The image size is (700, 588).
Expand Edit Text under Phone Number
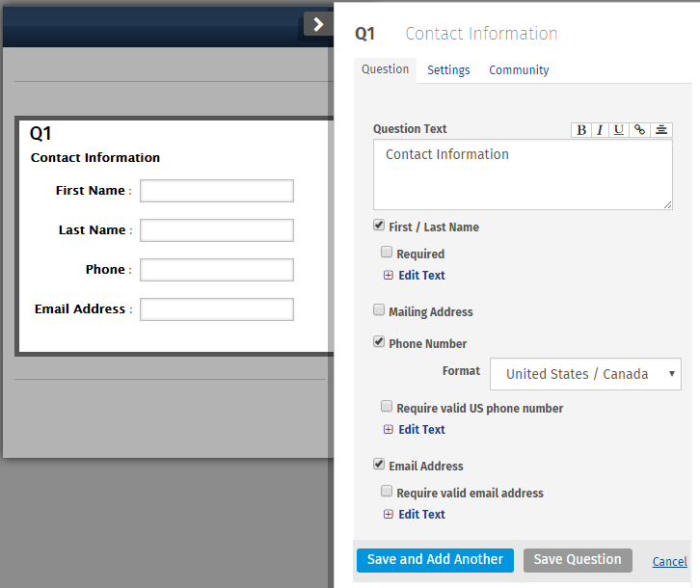[x=421, y=430]
